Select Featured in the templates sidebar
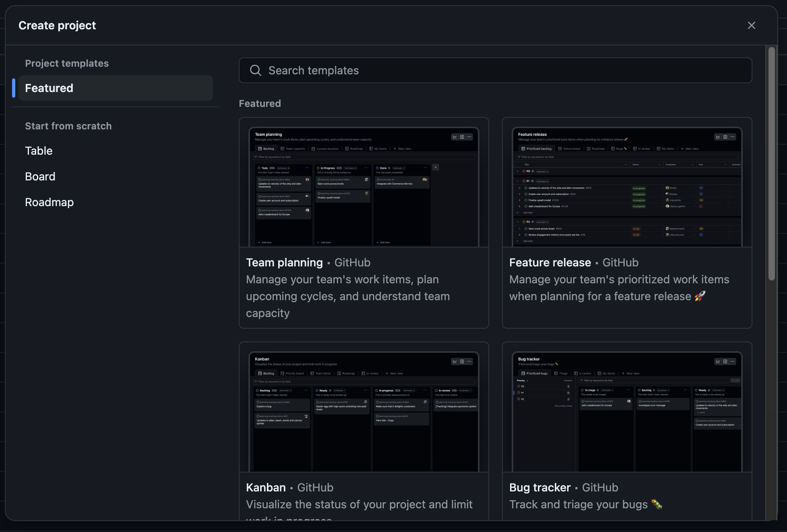The width and height of the screenshot is (787, 532). [115, 88]
